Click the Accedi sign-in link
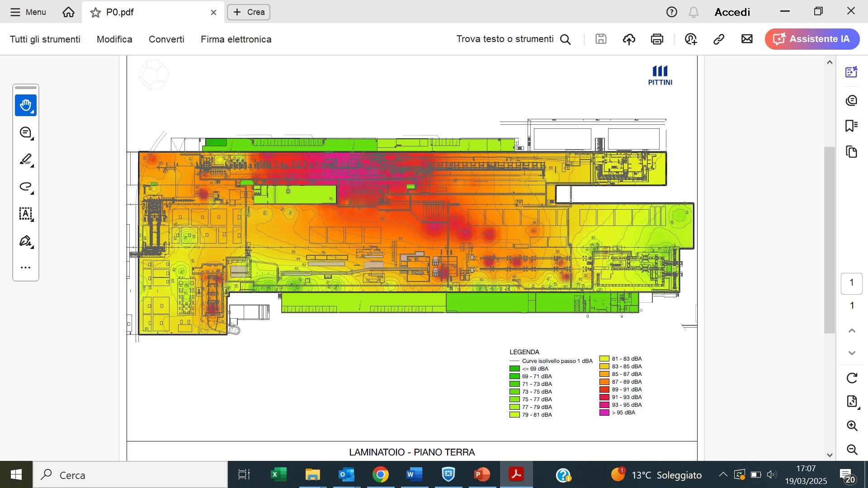The width and height of the screenshot is (868, 488). coord(732,12)
